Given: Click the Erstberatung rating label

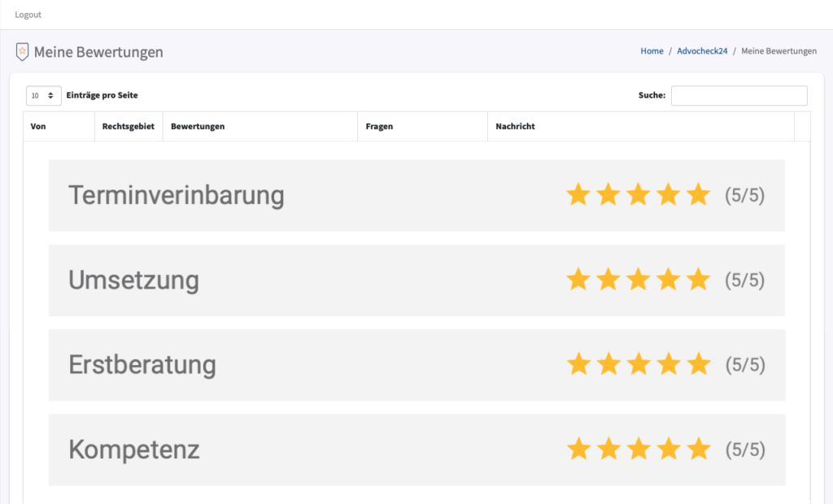Looking at the screenshot, I should point(142,364).
